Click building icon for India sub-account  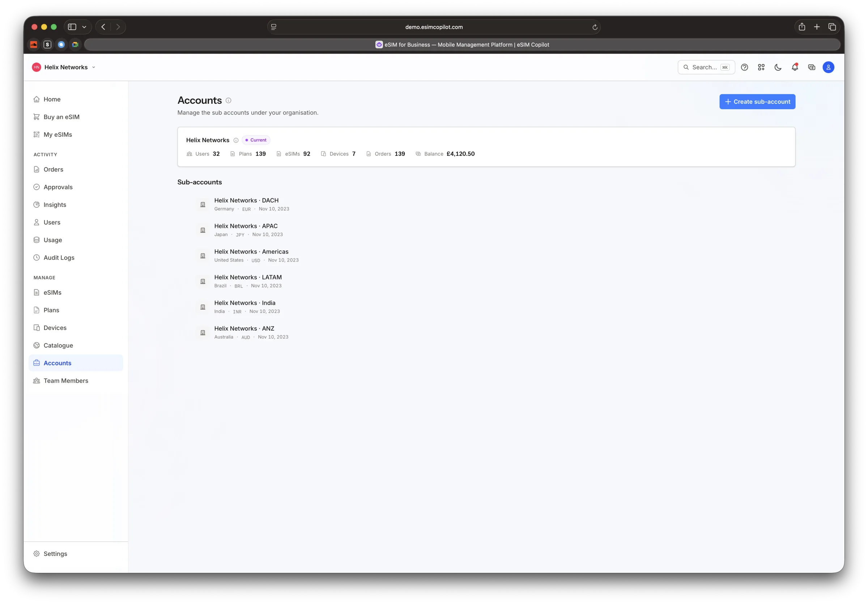coord(203,307)
